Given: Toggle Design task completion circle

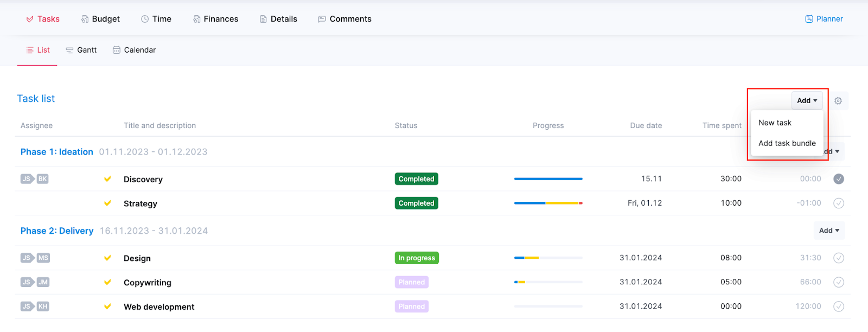Looking at the screenshot, I should click(x=839, y=258).
